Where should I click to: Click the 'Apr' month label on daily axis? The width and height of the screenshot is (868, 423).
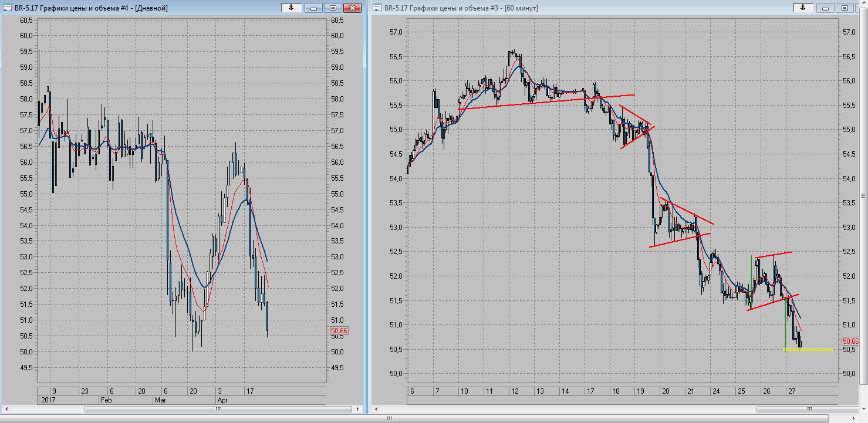coord(222,400)
